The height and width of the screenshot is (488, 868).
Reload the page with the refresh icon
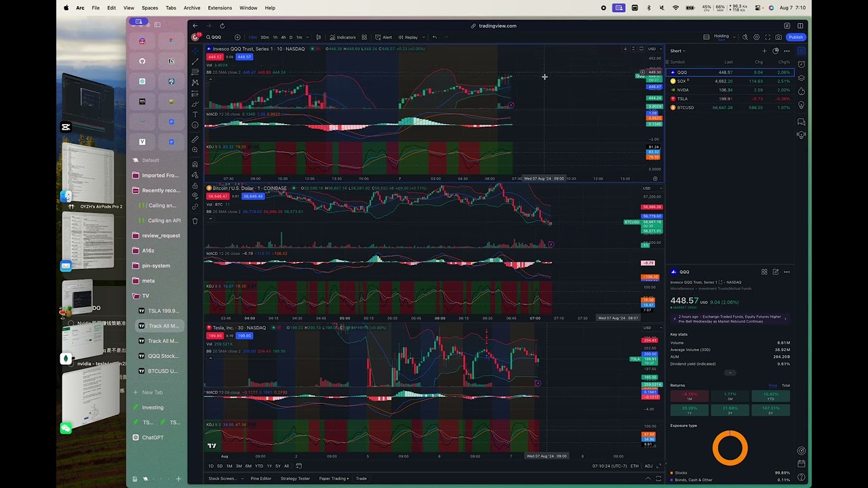(x=221, y=26)
